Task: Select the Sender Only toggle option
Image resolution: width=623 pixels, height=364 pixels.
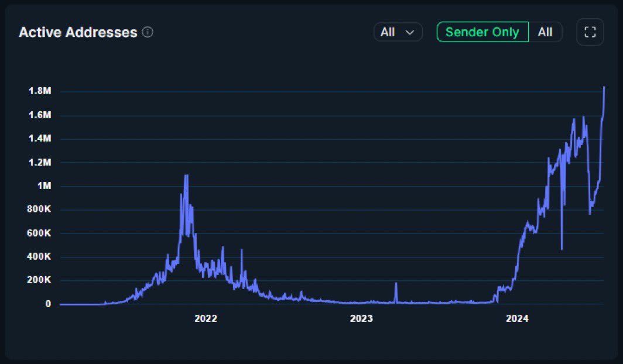Action: pyautogui.click(x=482, y=32)
